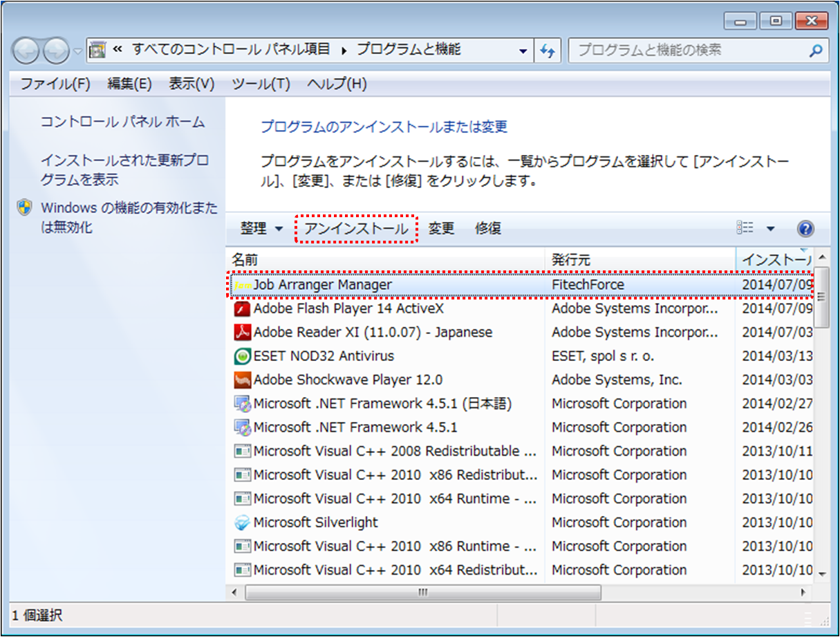
Task: Click the vertical scrollbar down arrow
Action: coord(822,574)
